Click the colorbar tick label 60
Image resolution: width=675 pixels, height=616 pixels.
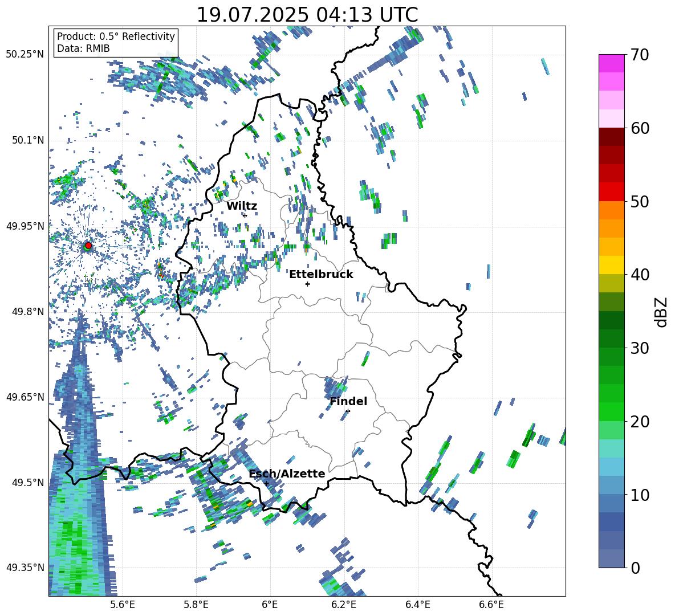coord(640,128)
